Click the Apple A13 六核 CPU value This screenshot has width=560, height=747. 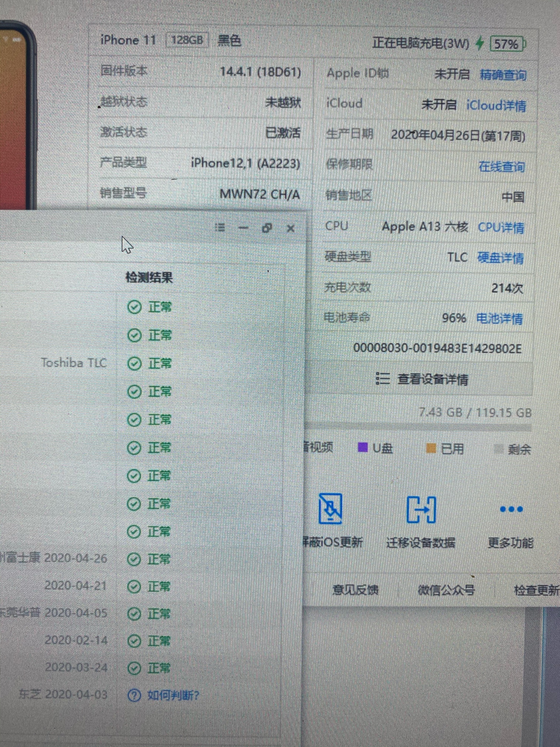(425, 226)
